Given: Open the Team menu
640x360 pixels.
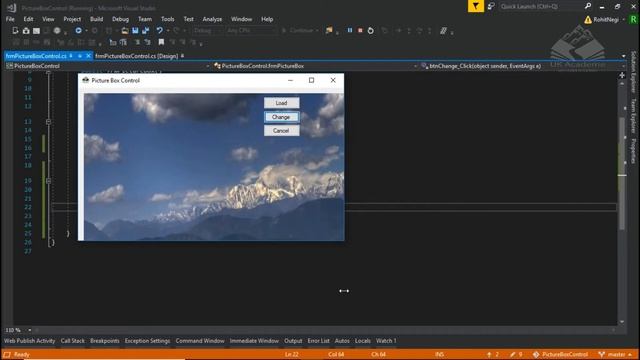Looking at the screenshot, I should (145, 19).
